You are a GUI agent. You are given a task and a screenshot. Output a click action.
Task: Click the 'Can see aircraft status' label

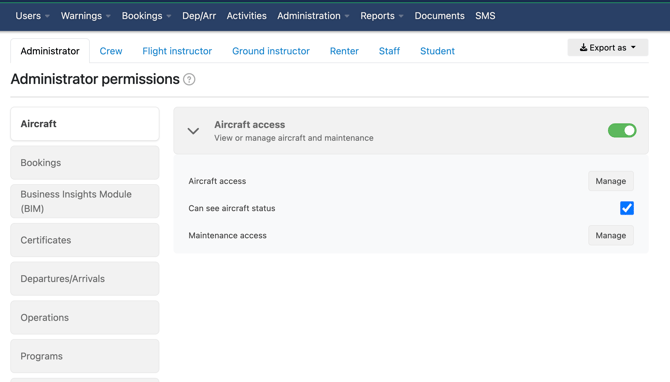coord(232,208)
